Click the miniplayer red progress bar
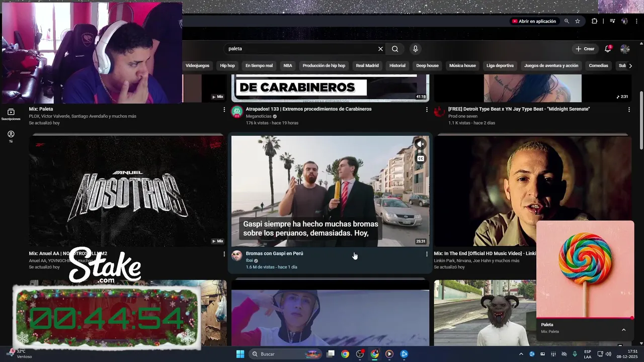Viewport: 644px width, 362px height. (585, 318)
